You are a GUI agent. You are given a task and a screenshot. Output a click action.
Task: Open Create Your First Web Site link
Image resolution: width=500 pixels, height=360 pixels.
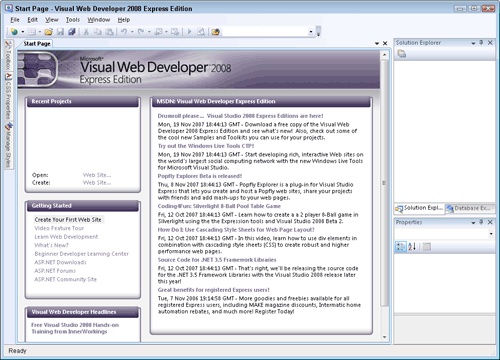tap(68, 220)
